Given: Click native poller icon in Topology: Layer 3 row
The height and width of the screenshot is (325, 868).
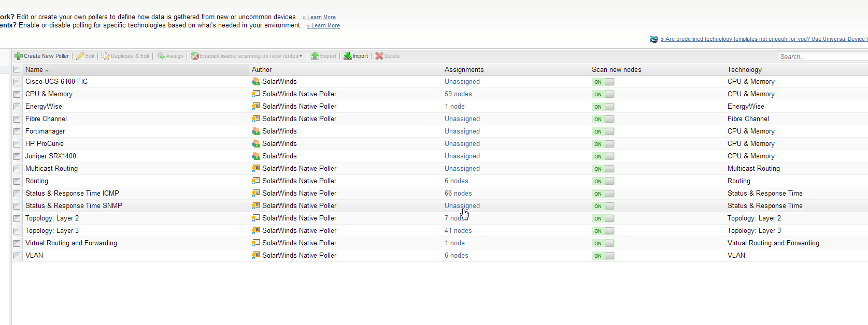Looking at the screenshot, I should [x=256, y=230].
